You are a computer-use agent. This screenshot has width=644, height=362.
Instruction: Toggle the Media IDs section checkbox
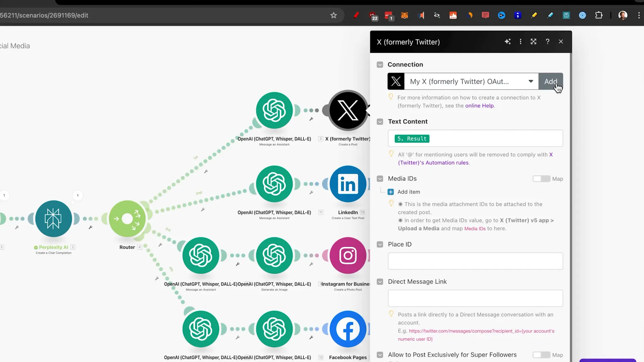(x=380, y=179)
